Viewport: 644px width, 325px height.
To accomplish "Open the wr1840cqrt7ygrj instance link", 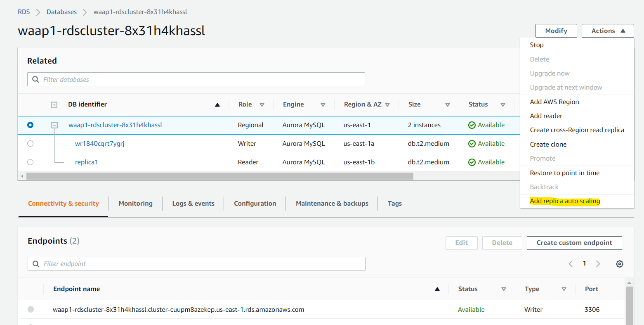I will (99, 144).
